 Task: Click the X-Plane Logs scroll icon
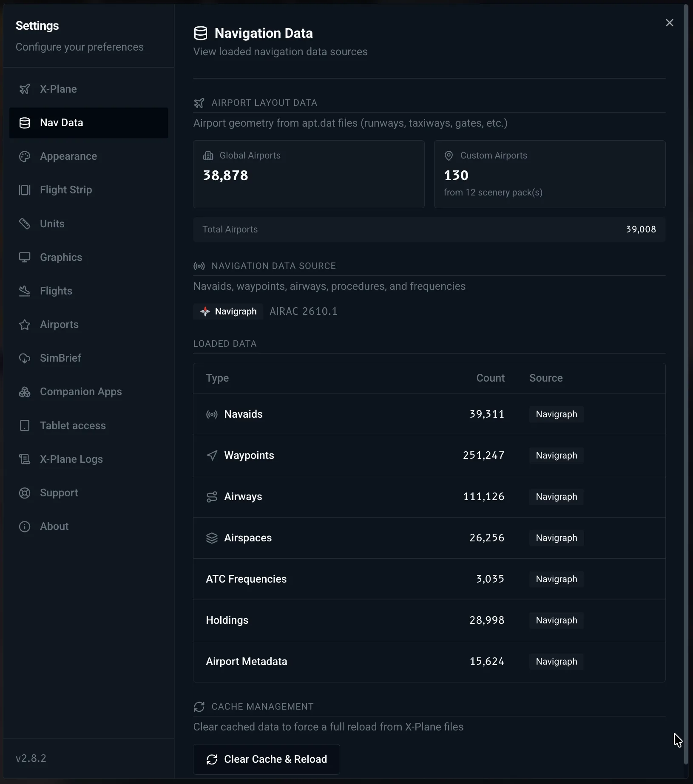pos(25,459)
